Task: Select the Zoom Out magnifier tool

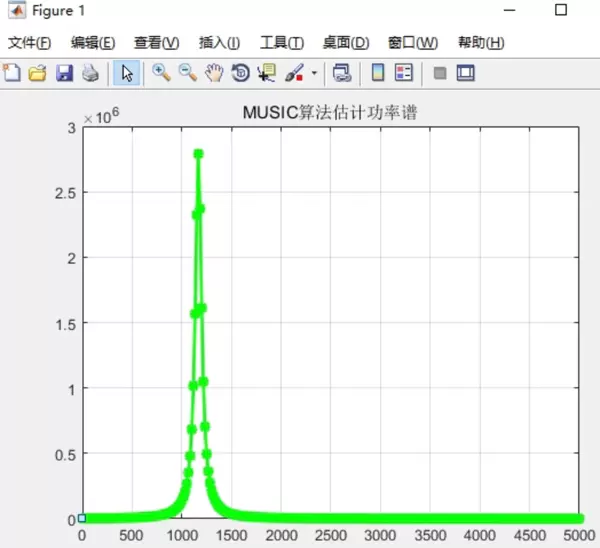Action: coord(187,73)
